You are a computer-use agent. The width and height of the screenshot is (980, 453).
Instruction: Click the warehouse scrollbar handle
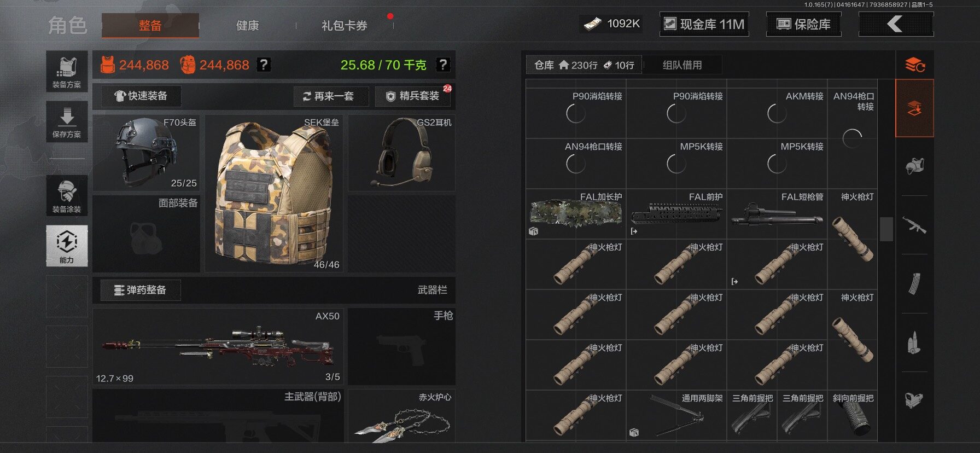(886, 229)
